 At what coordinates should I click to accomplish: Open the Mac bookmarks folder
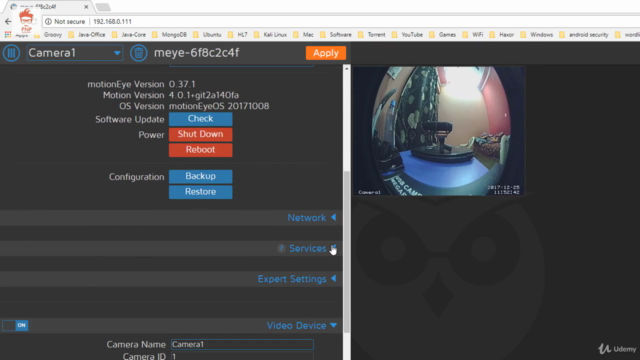coord(303,35)
